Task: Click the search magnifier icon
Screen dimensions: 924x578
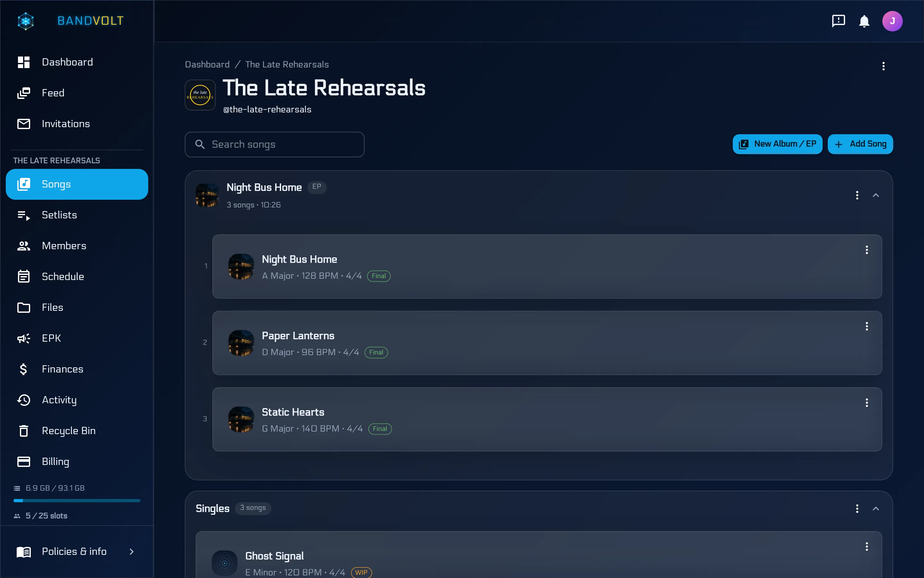Action: coord(200,144)
